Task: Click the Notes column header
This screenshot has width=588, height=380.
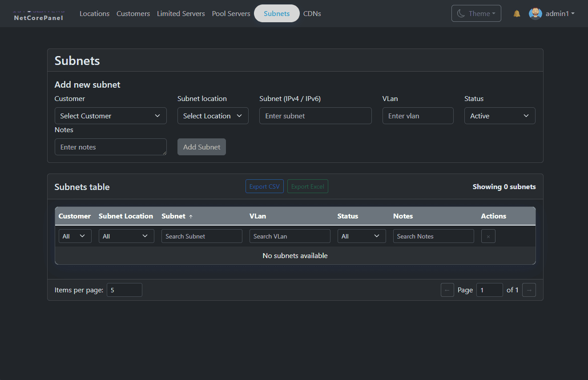Action: [403, 216]
